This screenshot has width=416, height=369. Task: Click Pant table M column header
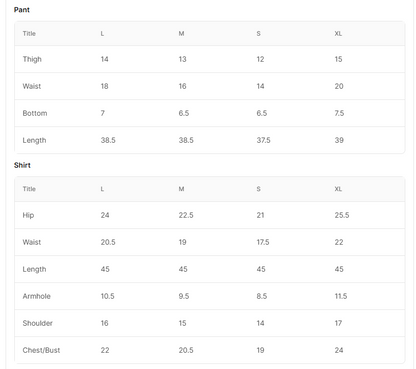click(181, 34)
